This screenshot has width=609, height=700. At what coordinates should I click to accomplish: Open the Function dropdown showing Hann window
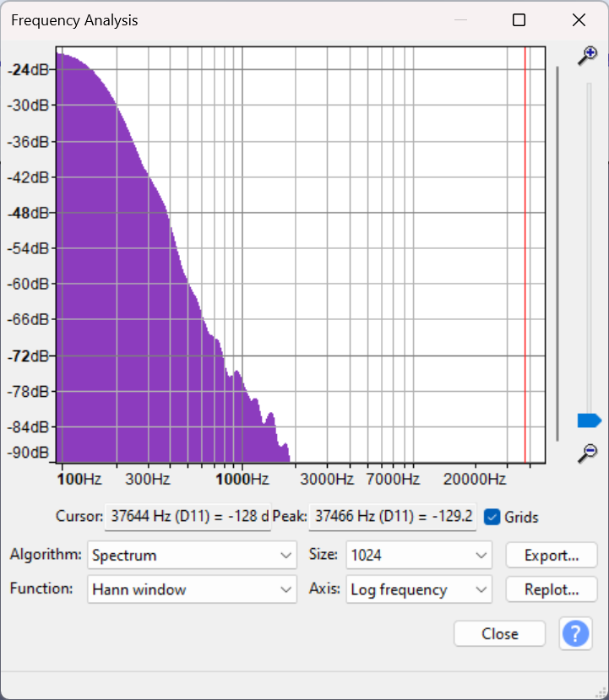192,589
